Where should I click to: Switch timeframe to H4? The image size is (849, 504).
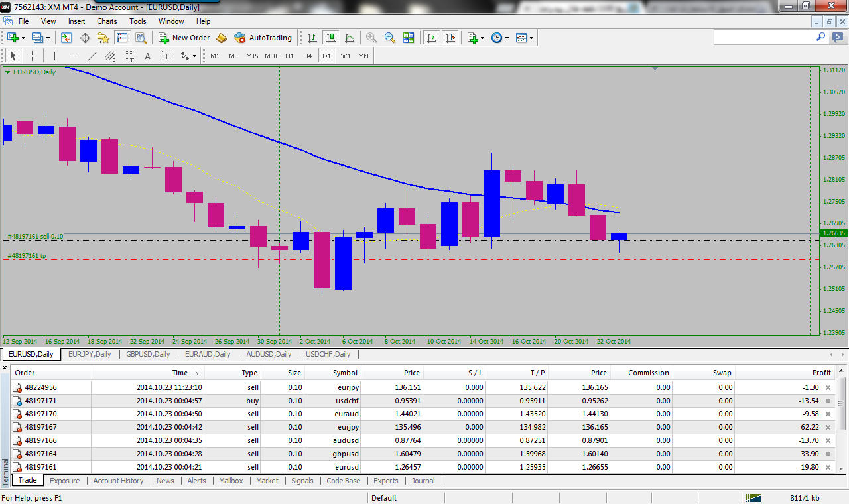pos(308,56)
